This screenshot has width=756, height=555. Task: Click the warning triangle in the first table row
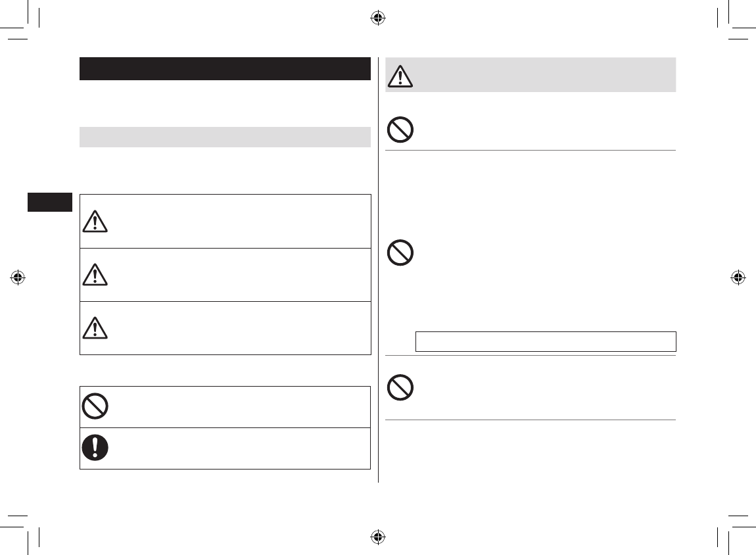tap(95, 220)
